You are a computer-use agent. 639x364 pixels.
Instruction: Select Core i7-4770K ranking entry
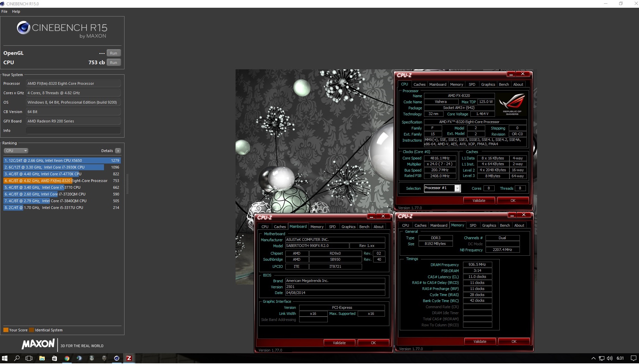click(62, 174)
